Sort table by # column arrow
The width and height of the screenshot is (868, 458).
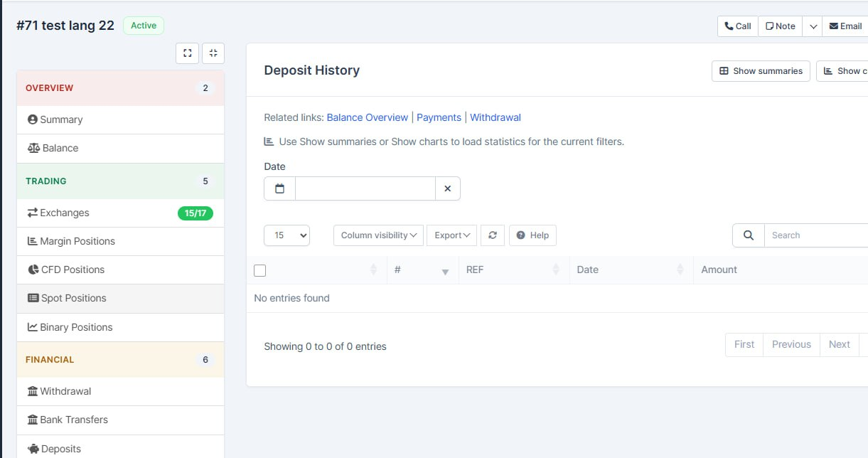[445, 270]
